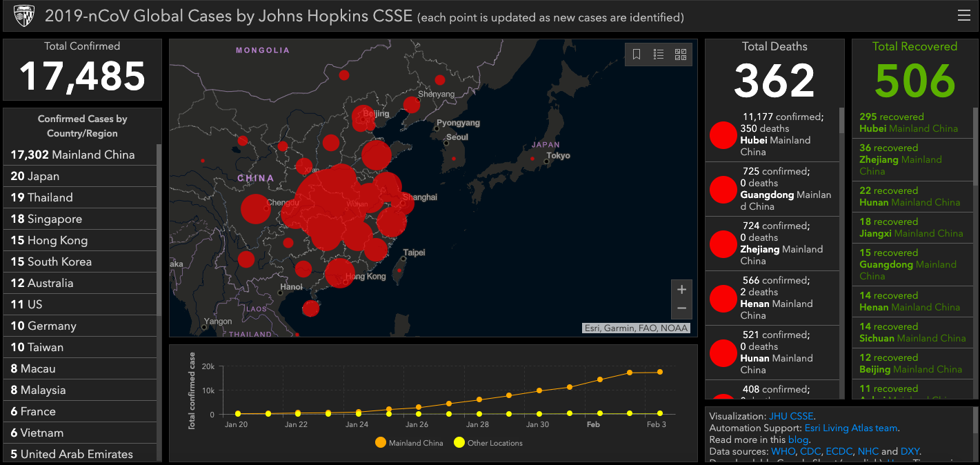Image resolution: width=980 pixels, height=465 pixels.
Task: Select Hong Kong in confirmed cases list
Action: click(x=80, y=240)
